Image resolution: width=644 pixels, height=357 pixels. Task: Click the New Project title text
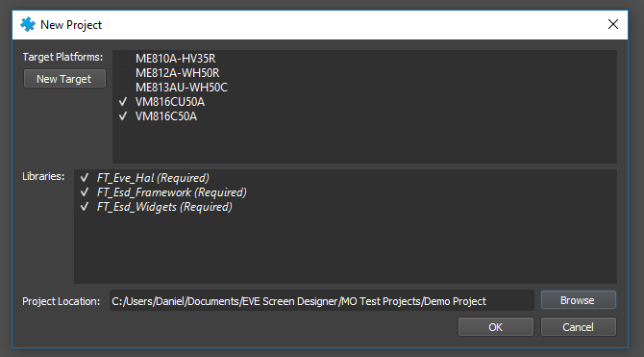[71, 25]
